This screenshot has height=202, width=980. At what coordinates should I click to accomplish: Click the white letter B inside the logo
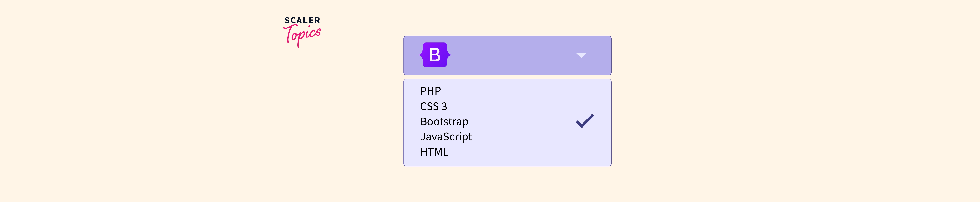435,55
